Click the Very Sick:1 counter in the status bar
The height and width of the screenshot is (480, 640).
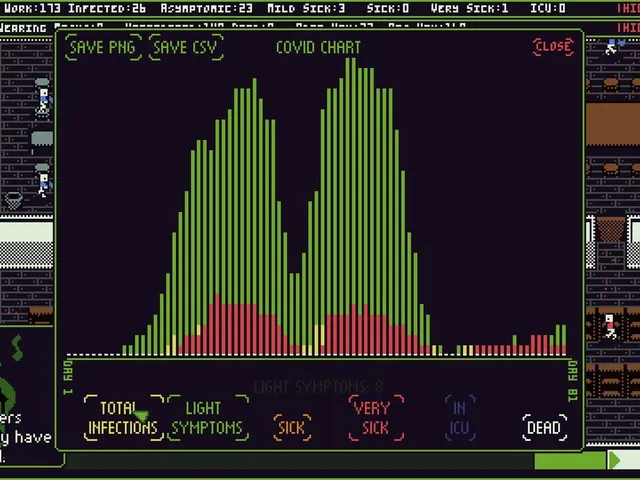coord(469,8)
